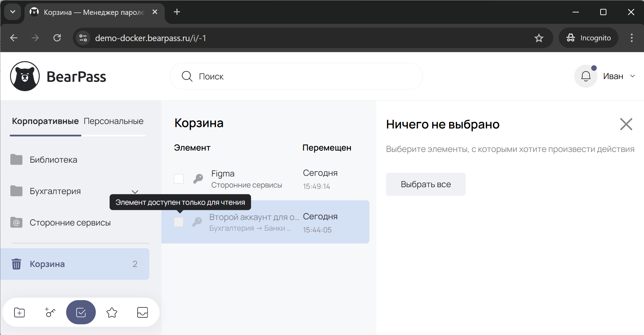Close the Ничего не выбрано panel

[x=626, y=124]
